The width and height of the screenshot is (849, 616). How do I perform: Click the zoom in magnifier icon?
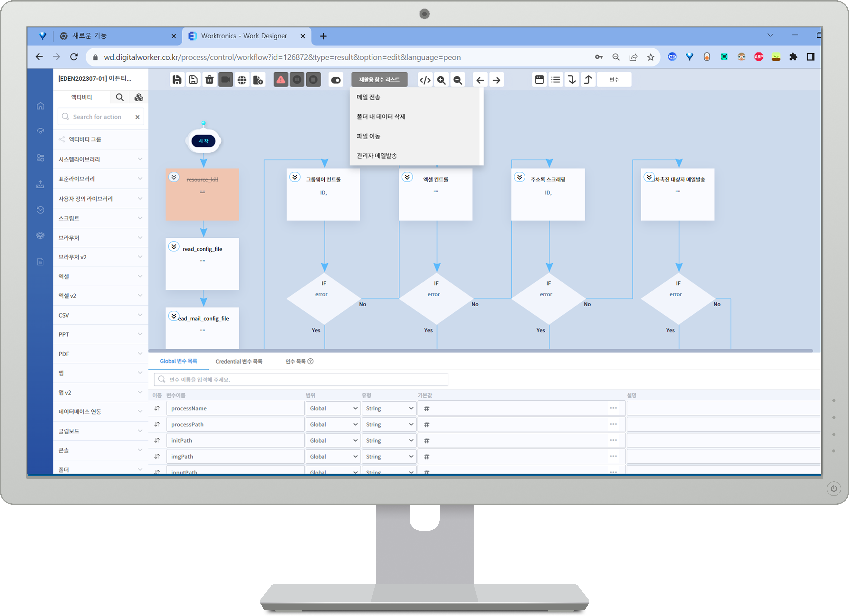[441, 80]
